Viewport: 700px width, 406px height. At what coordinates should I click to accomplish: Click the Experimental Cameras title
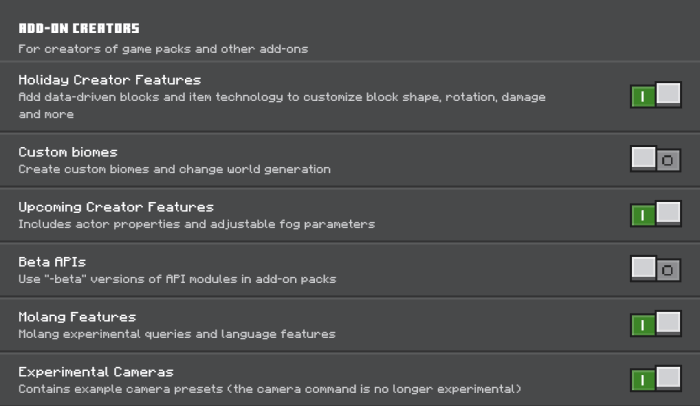[x=96, y=372]
